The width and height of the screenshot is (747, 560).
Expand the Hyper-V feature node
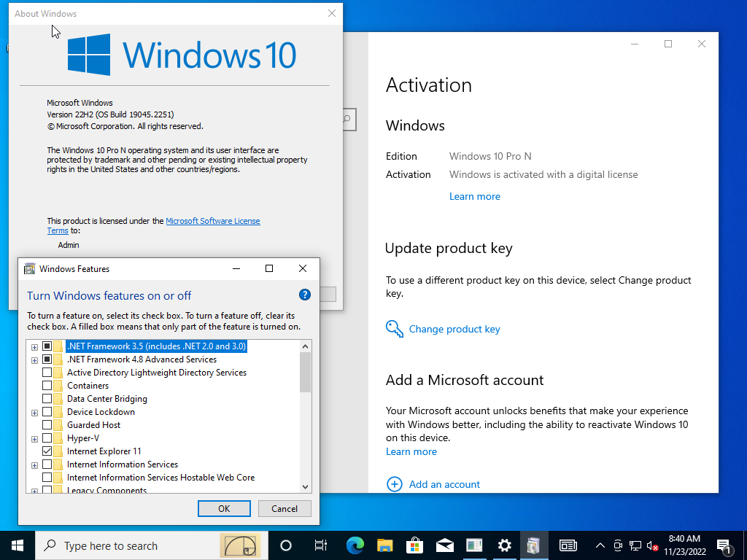click(34, 438)
